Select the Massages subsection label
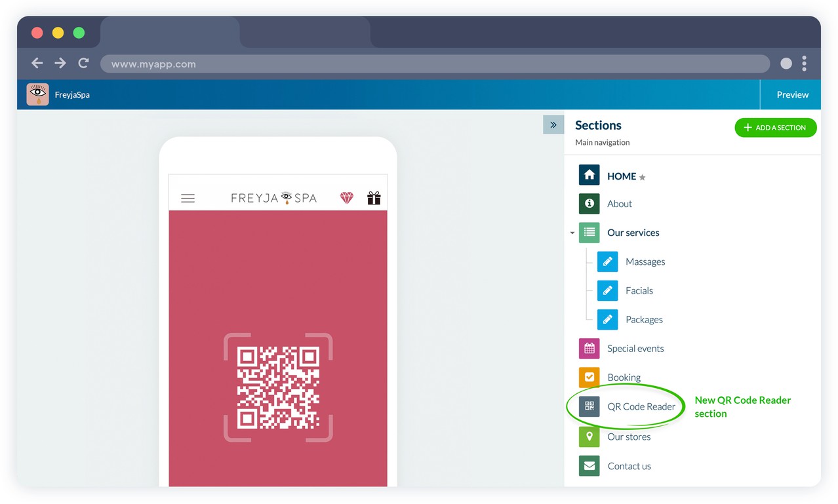Image resolution: width=838 pixels, height=504 pixels. tap(645, 262)
